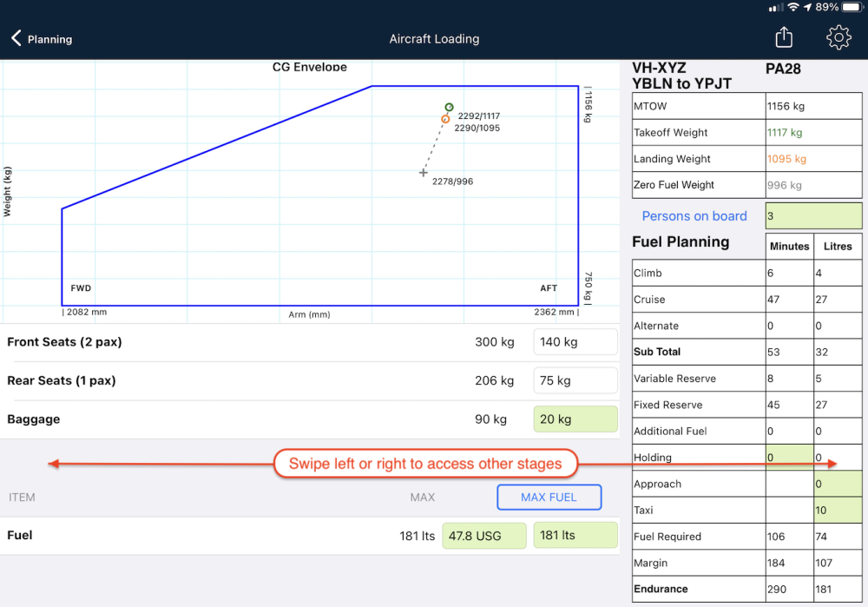Edit Approach litres field
Image resolution: width=868 pixels, height=607 pixels.
pos(838,484)
